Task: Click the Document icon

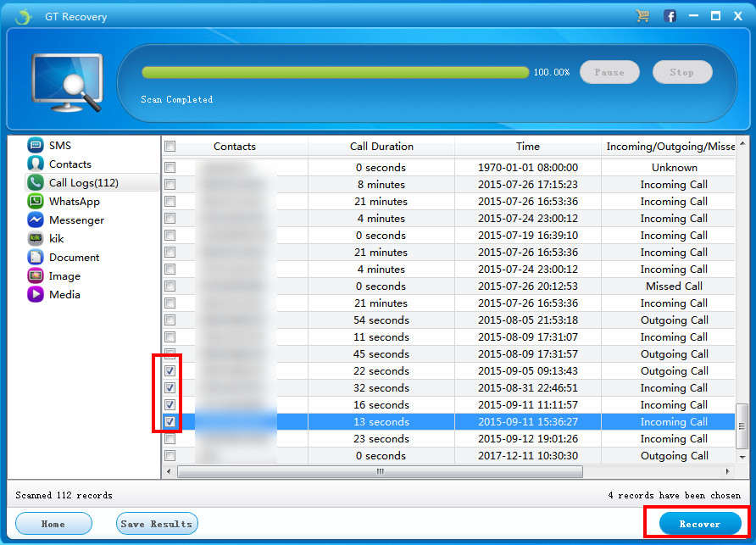Action: coord(36,257)
